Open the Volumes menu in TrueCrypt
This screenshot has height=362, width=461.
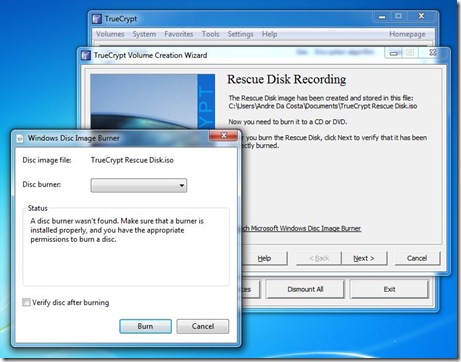coord(110,34)
